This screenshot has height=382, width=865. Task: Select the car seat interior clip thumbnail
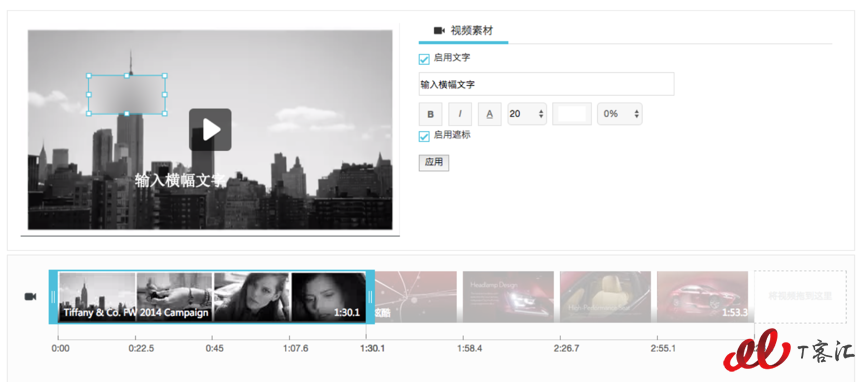coord(605,297)
